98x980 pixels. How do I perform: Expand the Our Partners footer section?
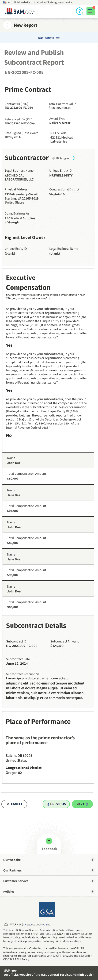(x=49, y=870)
